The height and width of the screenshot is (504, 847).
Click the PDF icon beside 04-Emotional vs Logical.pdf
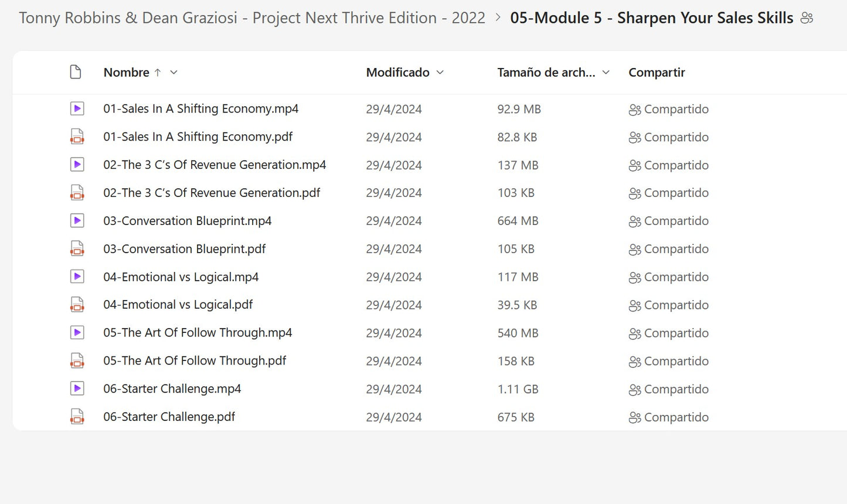pos(77,305)
